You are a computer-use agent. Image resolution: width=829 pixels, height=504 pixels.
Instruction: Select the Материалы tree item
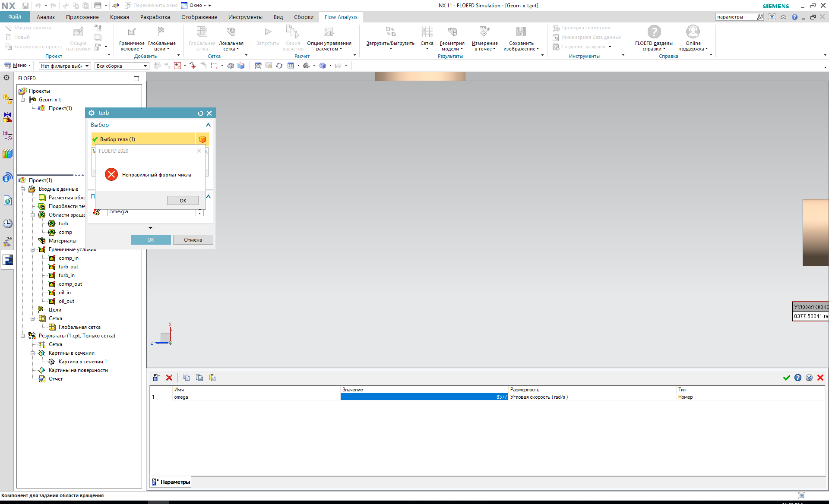[x=62, y=241]
